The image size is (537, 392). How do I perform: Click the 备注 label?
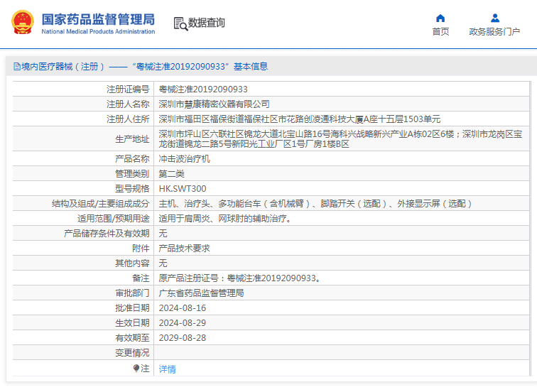click(141, 278)
